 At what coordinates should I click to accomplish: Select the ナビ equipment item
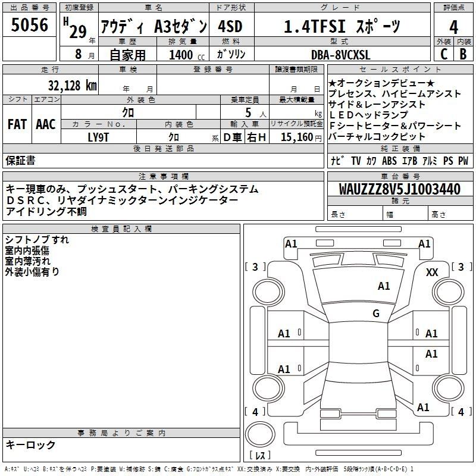point(335,161)
